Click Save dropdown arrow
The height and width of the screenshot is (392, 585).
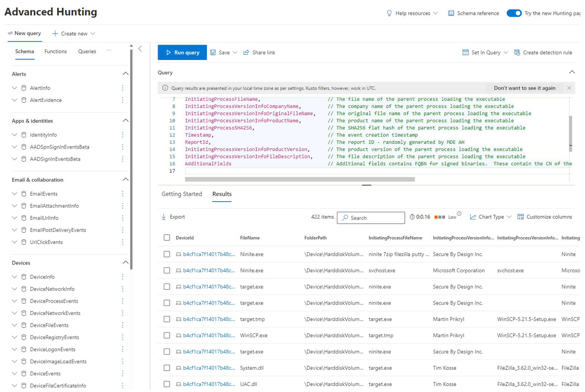236,52
